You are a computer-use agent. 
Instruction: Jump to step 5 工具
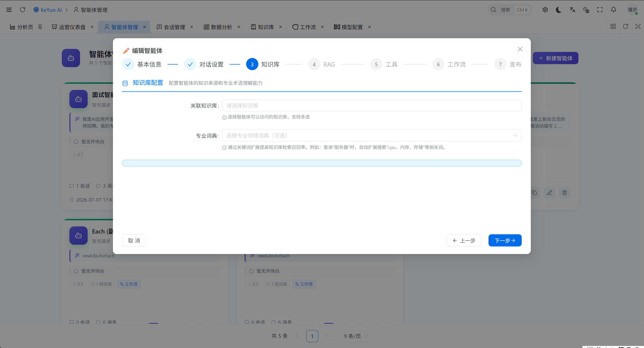click(x=384, y=64)
